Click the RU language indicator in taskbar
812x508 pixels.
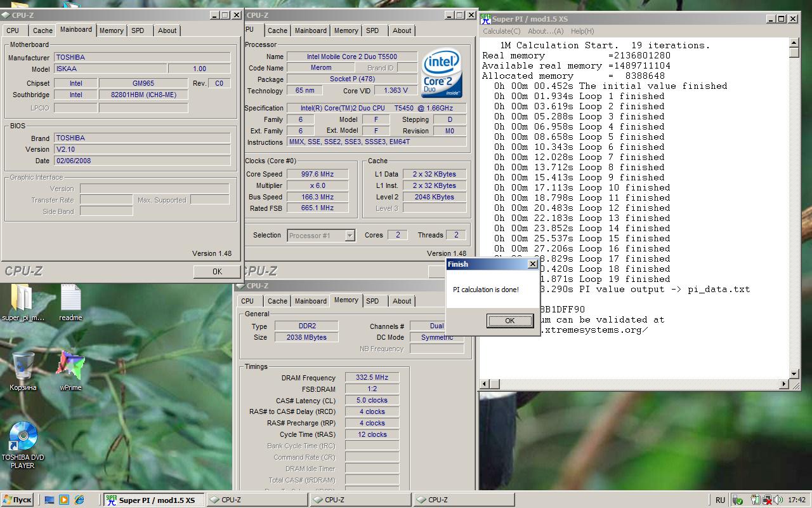(721, 500)
